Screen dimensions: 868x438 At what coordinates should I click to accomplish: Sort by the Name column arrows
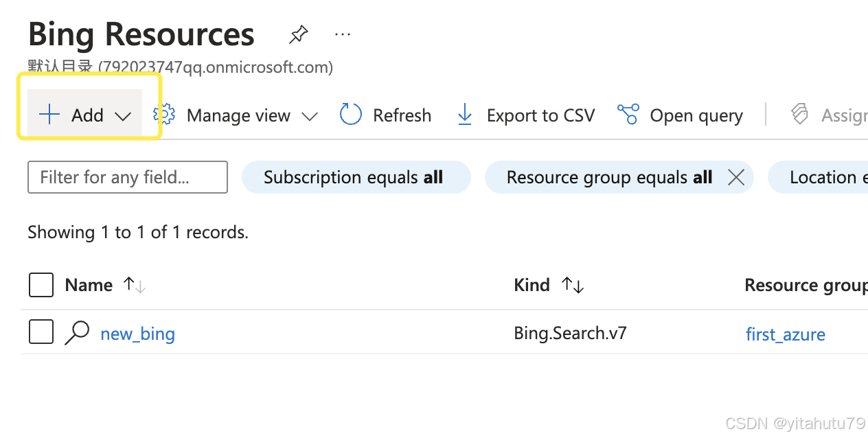(135, 285)
